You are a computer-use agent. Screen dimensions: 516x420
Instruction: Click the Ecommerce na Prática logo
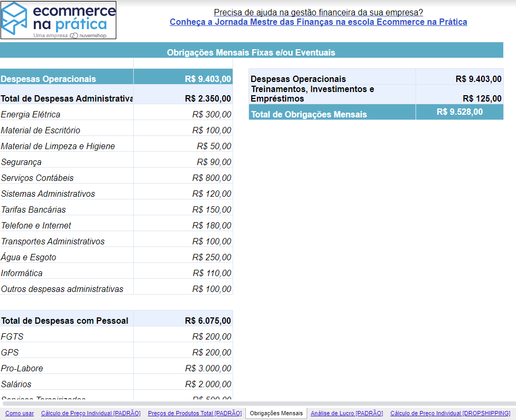pyautogui.click(x=58, y=20)
